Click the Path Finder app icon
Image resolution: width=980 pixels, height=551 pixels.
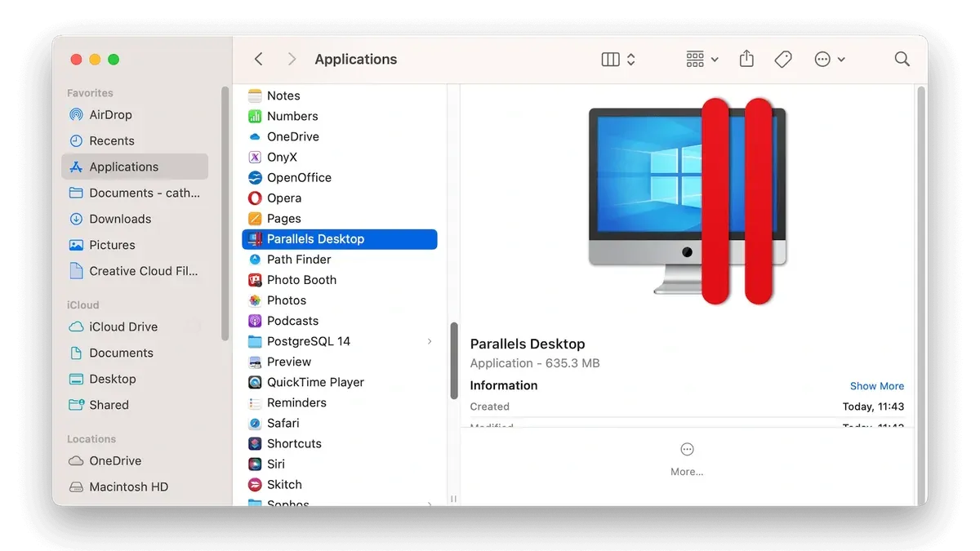click(x=255, y=259)
